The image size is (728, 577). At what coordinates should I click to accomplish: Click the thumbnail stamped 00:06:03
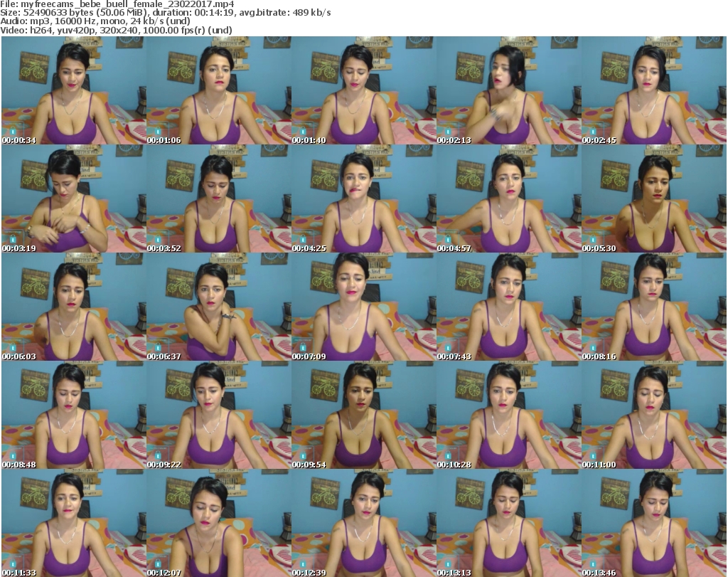pyautogui.click(x=74, y=307)
